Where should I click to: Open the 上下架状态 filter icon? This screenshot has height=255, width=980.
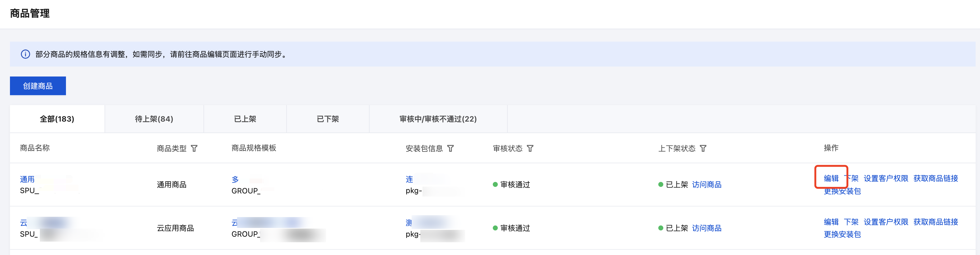[703, 148]
